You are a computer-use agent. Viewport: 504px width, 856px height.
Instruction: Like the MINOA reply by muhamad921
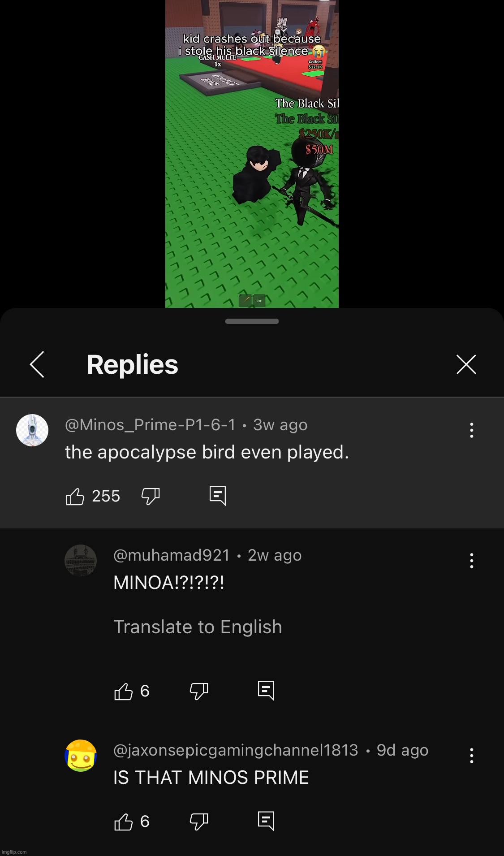point(124,691)
